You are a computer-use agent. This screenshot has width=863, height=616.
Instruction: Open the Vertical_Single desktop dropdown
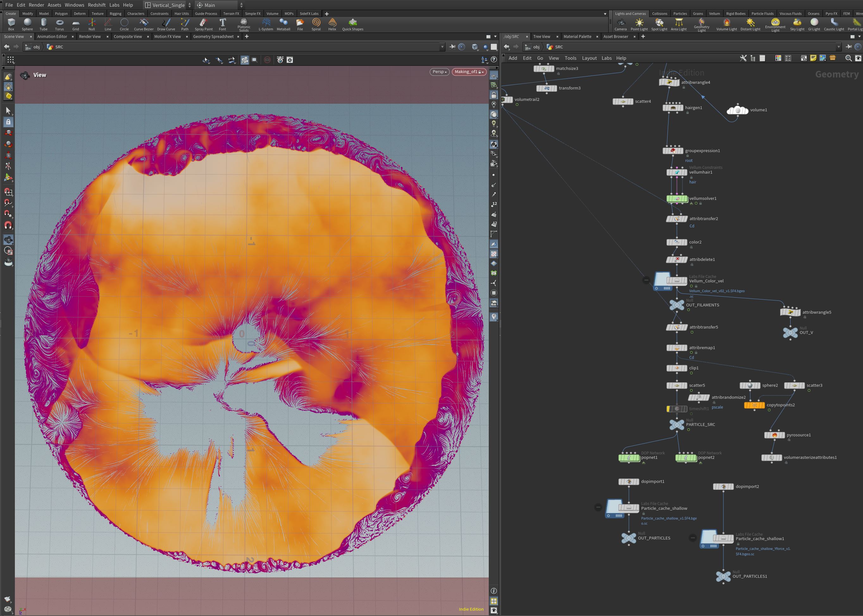pos(169,5)
